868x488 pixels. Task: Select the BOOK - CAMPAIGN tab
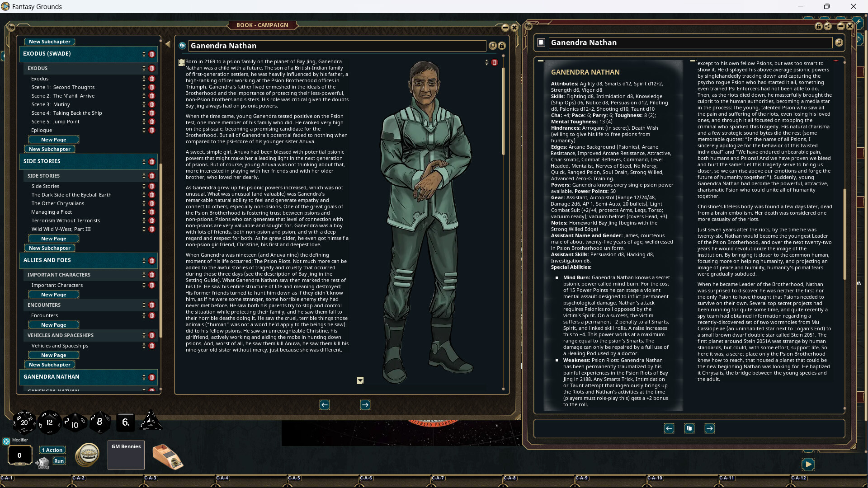point(262,25)
